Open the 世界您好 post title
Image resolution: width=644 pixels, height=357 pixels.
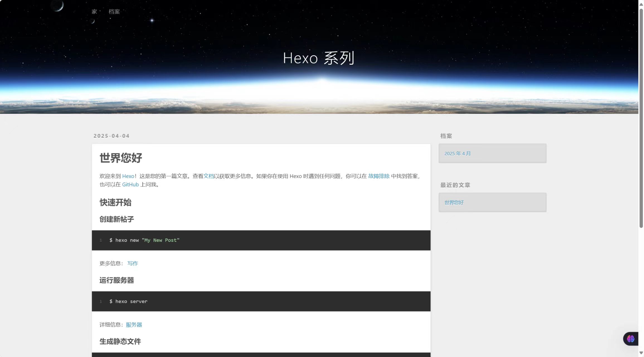tap(121, 158)
